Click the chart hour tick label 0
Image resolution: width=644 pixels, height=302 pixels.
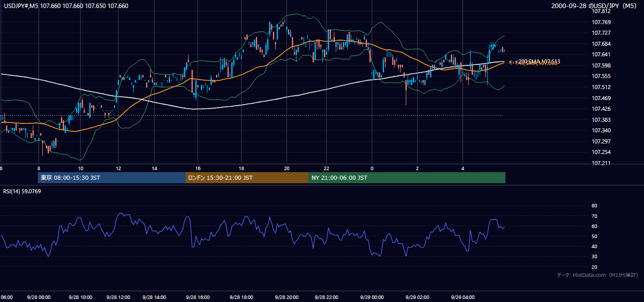point(372,168)
